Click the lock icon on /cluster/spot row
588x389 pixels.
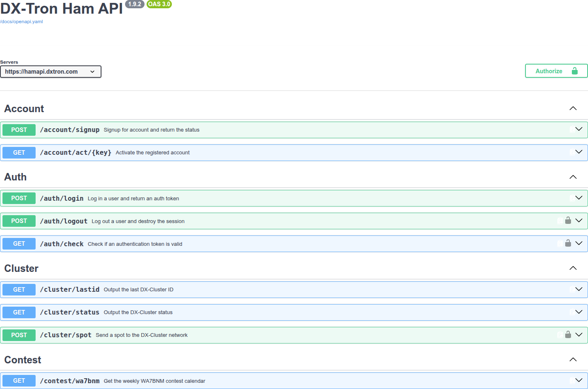tap(568, 334)
